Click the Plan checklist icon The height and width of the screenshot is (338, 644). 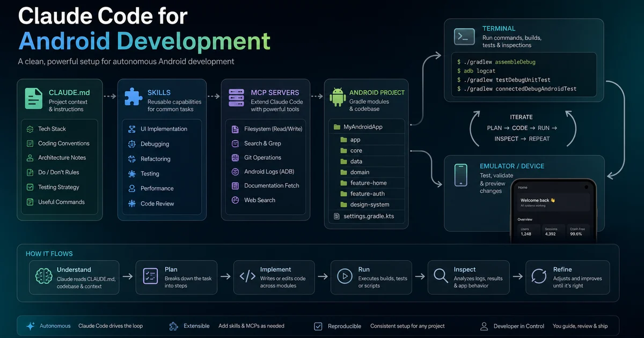150,276
